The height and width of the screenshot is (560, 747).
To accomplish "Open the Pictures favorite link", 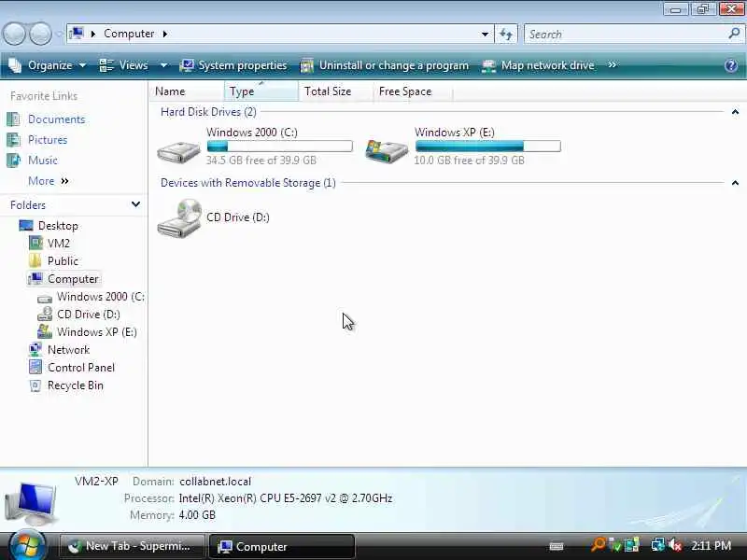I will click(48, 139).
